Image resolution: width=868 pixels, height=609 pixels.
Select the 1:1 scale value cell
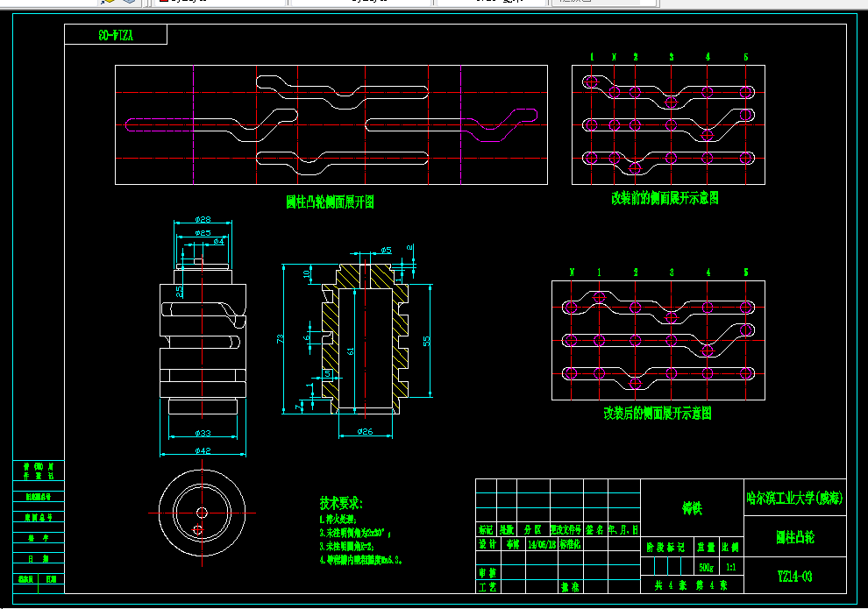(x=730, y=567)
